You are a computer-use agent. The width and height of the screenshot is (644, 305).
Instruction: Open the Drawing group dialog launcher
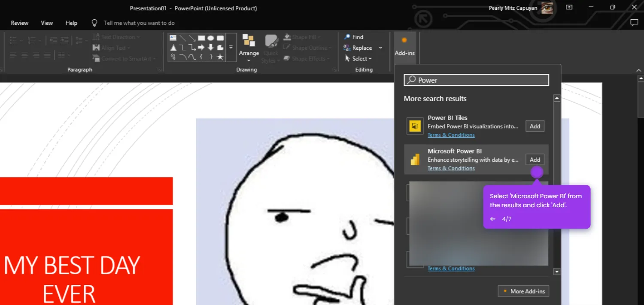[x=334, y=69]
